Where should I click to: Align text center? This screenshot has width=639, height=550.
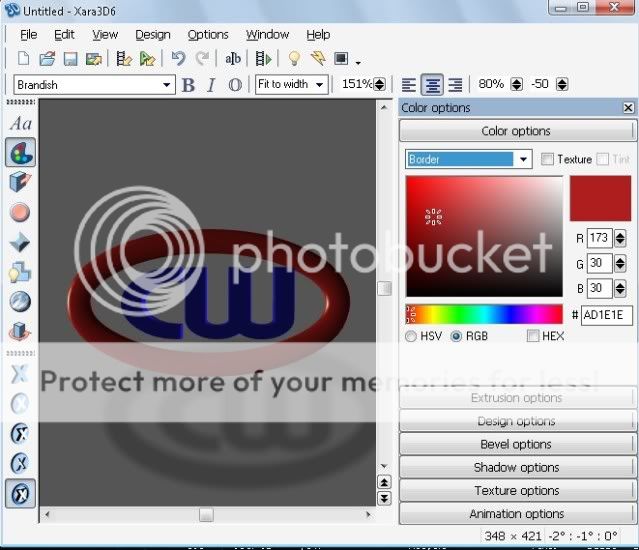[x=432, y=85]
